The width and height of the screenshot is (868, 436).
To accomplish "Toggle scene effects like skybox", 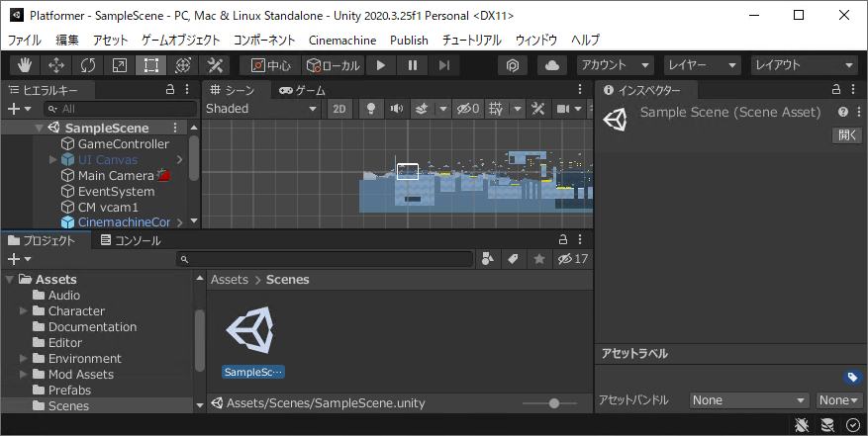I will (422, 109).
